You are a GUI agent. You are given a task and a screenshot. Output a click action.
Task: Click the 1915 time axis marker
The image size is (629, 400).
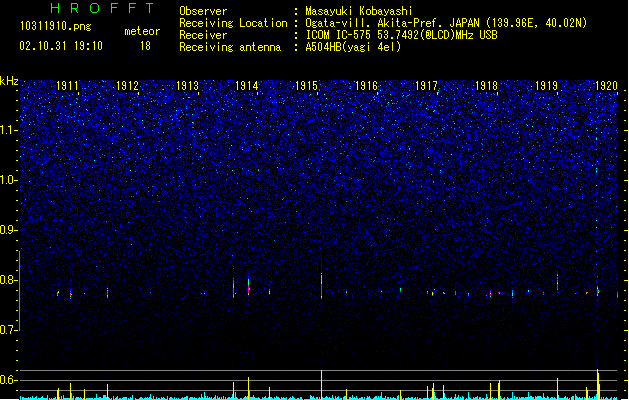306,86
